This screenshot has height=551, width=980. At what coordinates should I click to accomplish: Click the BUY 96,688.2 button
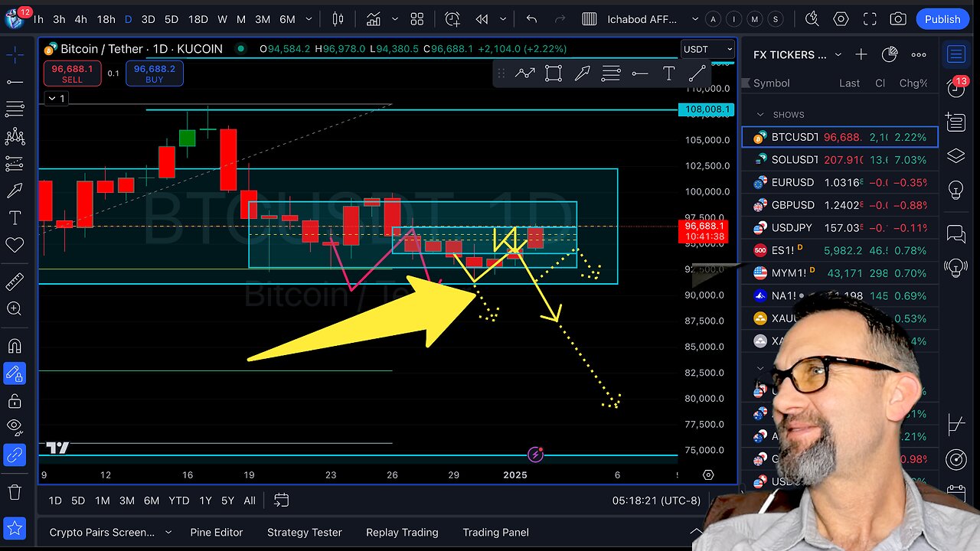point(154,73)
